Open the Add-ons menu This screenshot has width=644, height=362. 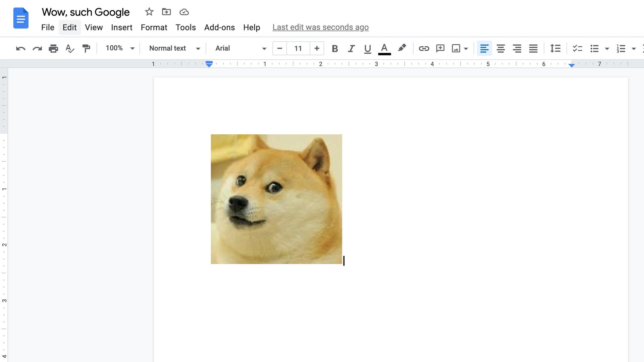coord(219,28)
